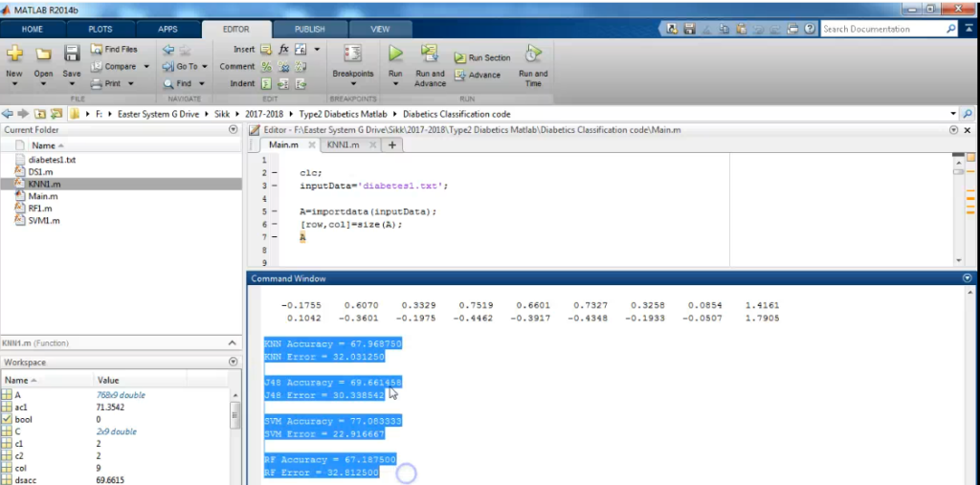Click the Run button with green arrow
980x485 pixels.
[395, 55]
